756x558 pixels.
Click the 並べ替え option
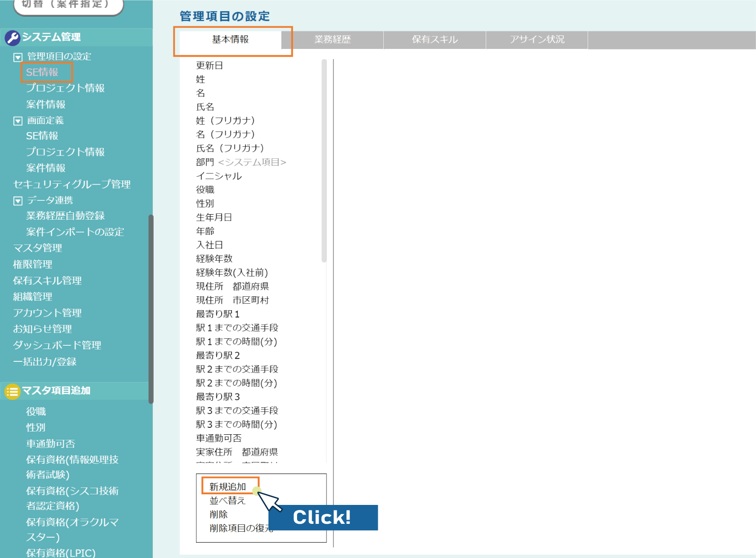(227, 500)
